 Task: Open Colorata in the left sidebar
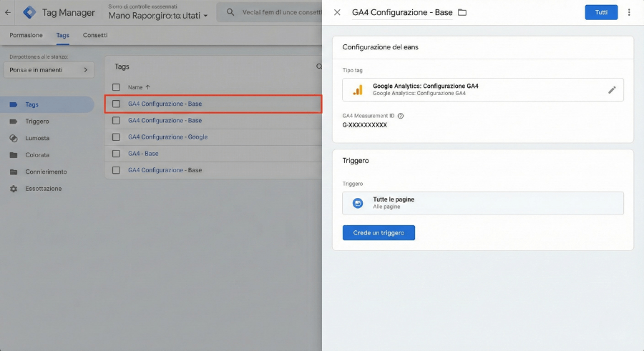coord(37,155)
